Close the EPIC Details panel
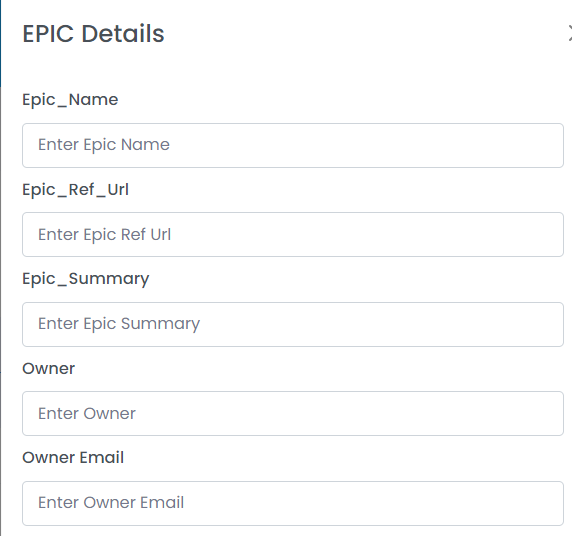Viewport: 572px width, 536px height. tap(570, 34)
